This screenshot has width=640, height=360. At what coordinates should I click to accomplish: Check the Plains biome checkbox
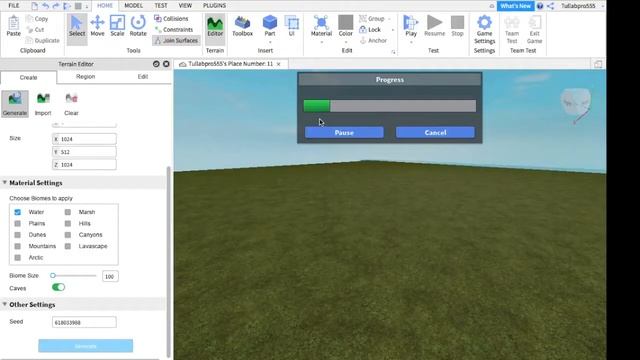18,224
